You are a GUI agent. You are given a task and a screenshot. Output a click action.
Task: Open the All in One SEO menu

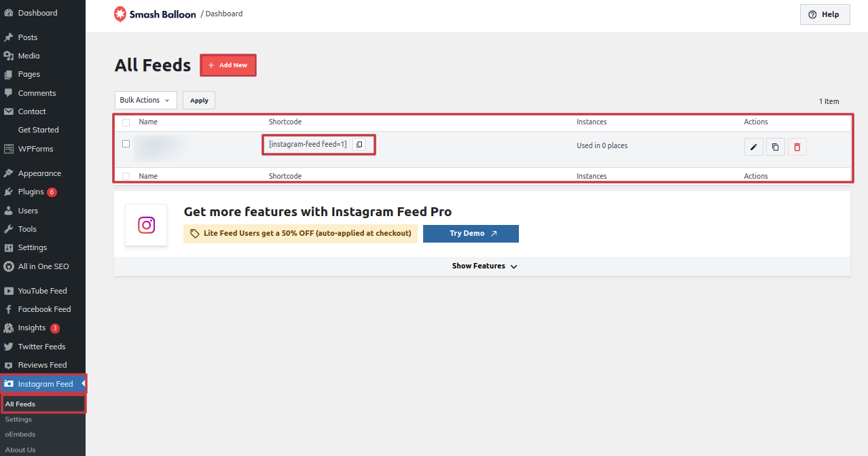click(43, 266)
